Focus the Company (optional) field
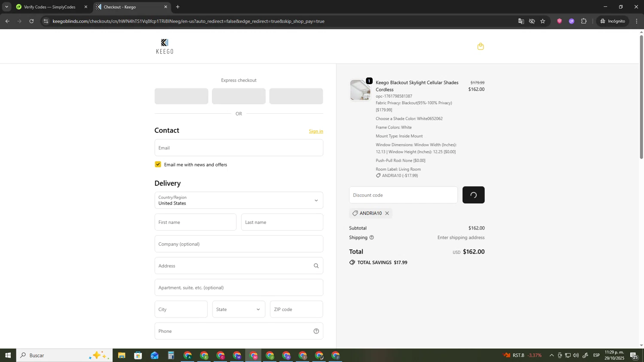The height and width of the screenshot is (362, 644). click(239, 244)
